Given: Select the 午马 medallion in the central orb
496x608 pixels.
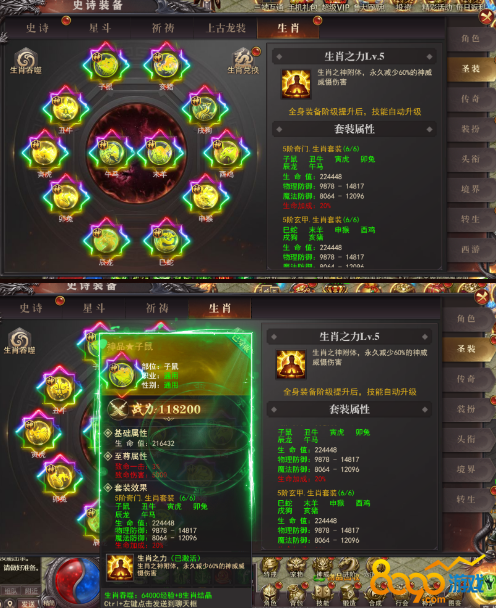Looking at the screenshot, I should [112, 153].
